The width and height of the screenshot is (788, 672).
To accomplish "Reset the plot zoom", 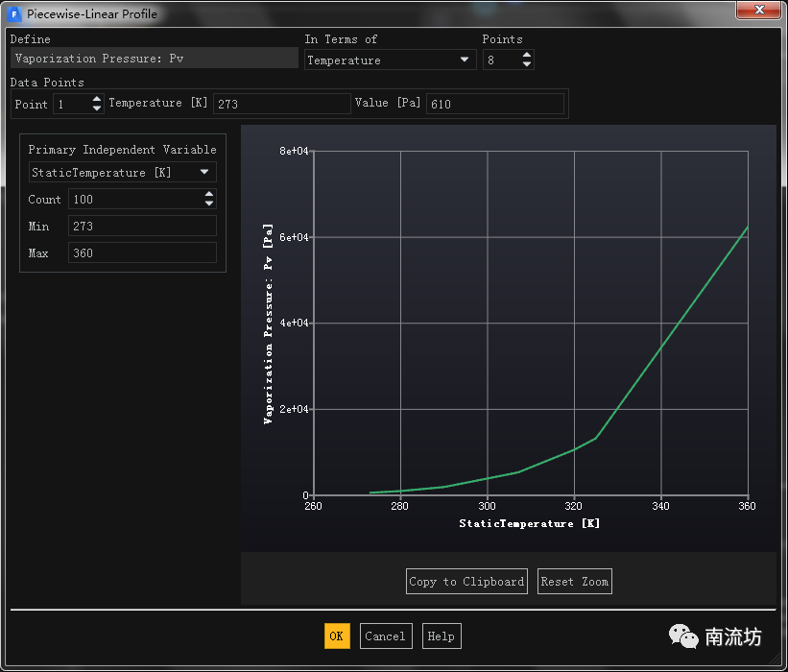I will point(574,582).
